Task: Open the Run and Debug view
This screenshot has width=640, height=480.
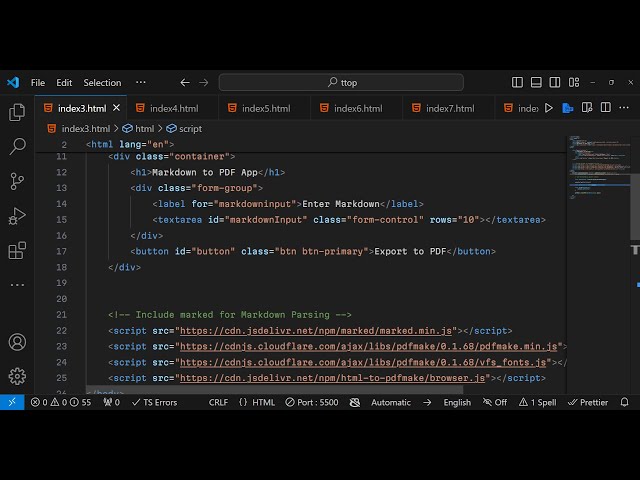Action: tap(17, 216)
